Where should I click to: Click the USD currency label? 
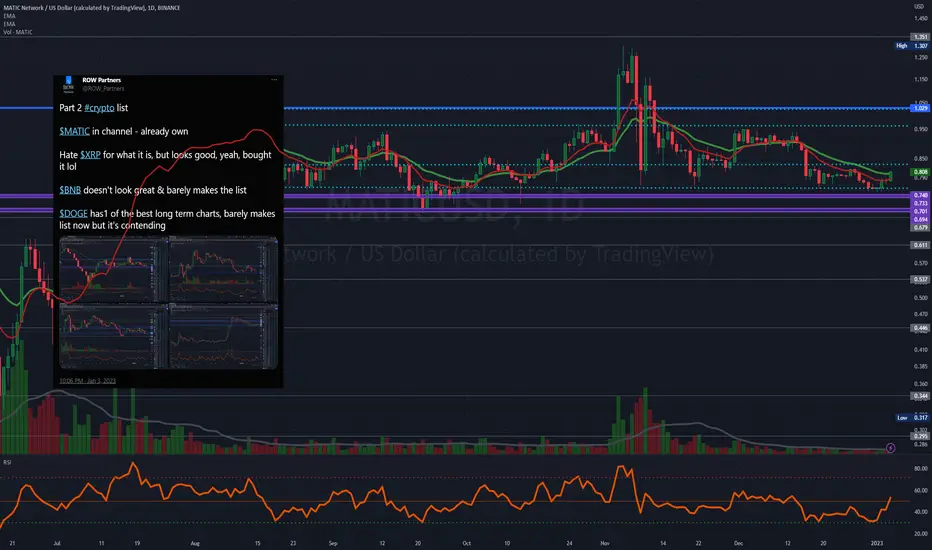coord(919,7)
